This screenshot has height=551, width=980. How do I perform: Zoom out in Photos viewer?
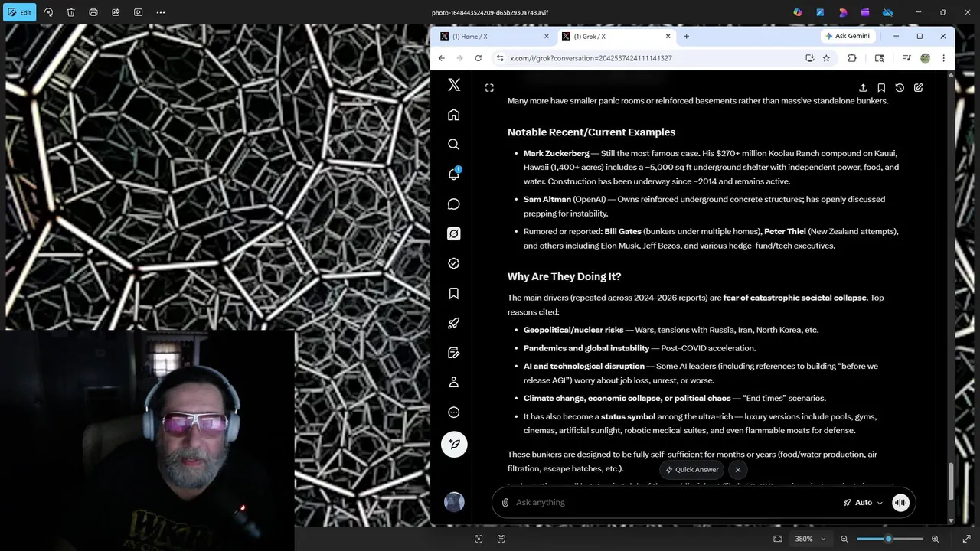point(844,539)
